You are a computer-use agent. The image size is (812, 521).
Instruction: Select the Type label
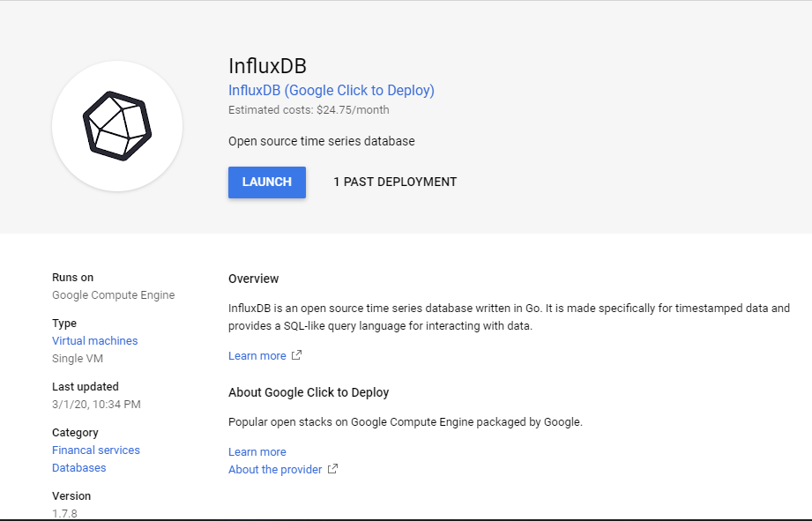(x=64, y=324)
